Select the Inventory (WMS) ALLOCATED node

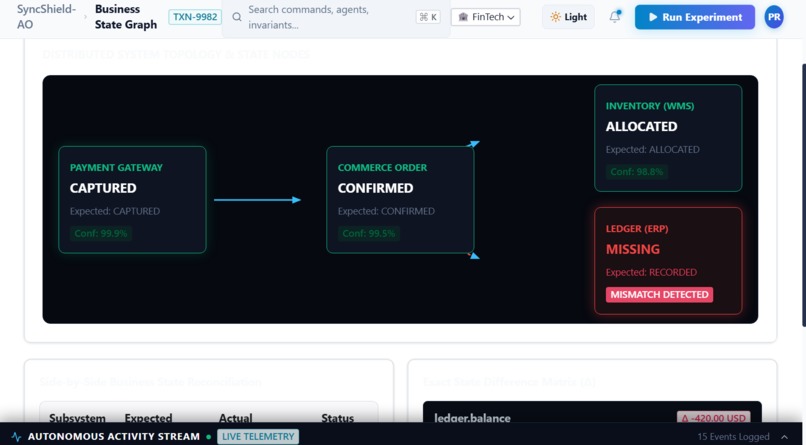(668, 138)
